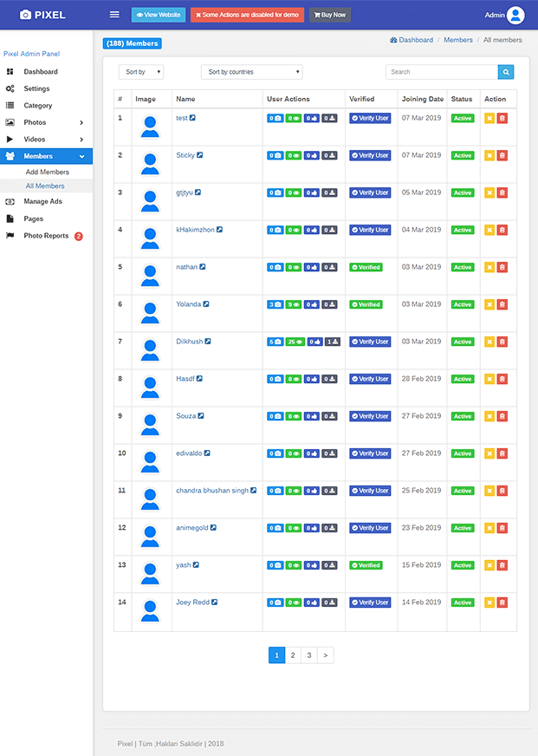This screenshot has height=756, width=538.
Task: Click the blue search magnifier button
Action: (505, 72)
